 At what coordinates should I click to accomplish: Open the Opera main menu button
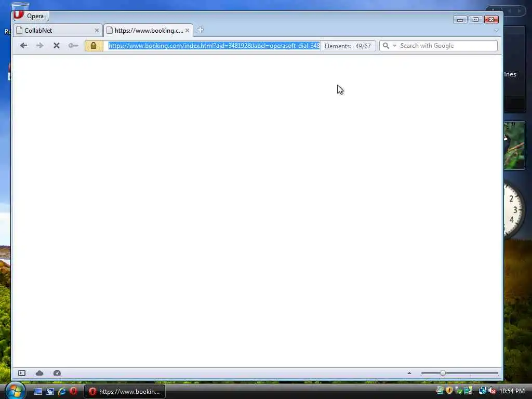31,16
